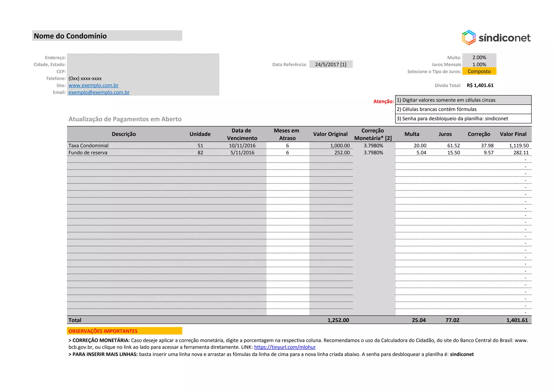Image resolution: width=555 pixels, height=392 pixels.
Task: Select the Multa 2.00% percentage cell
Action: tap(479, 57)
